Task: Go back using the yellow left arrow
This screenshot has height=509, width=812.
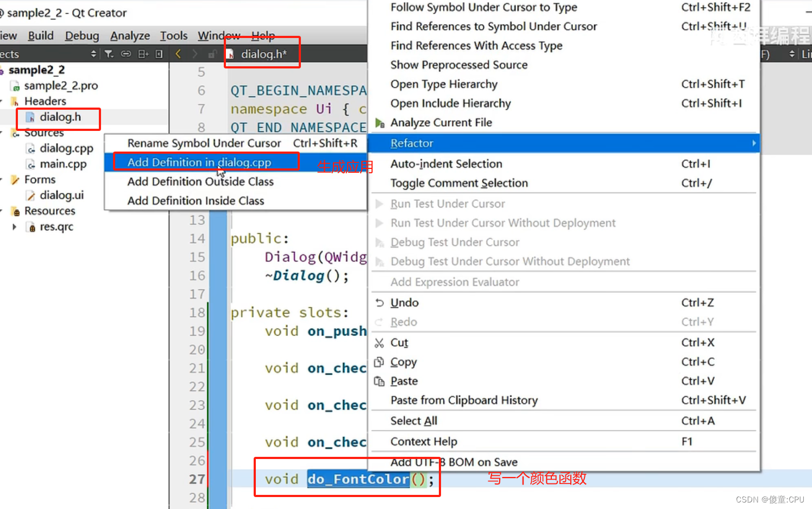Action: coord(178,54)
